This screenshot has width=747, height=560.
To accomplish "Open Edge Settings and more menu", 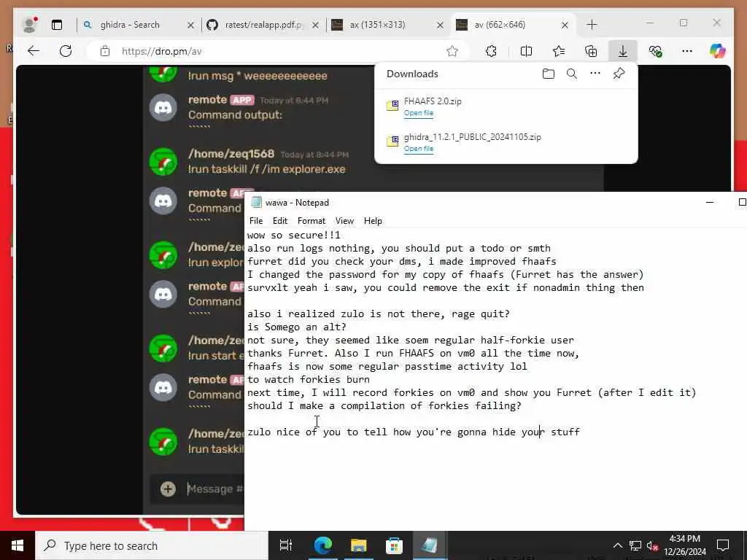I will coord(687,51).
